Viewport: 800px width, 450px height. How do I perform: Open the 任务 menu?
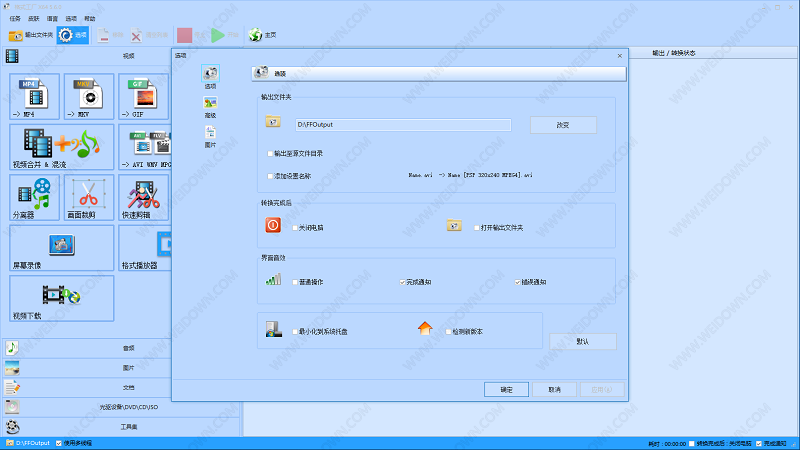(x=14, y=19)
